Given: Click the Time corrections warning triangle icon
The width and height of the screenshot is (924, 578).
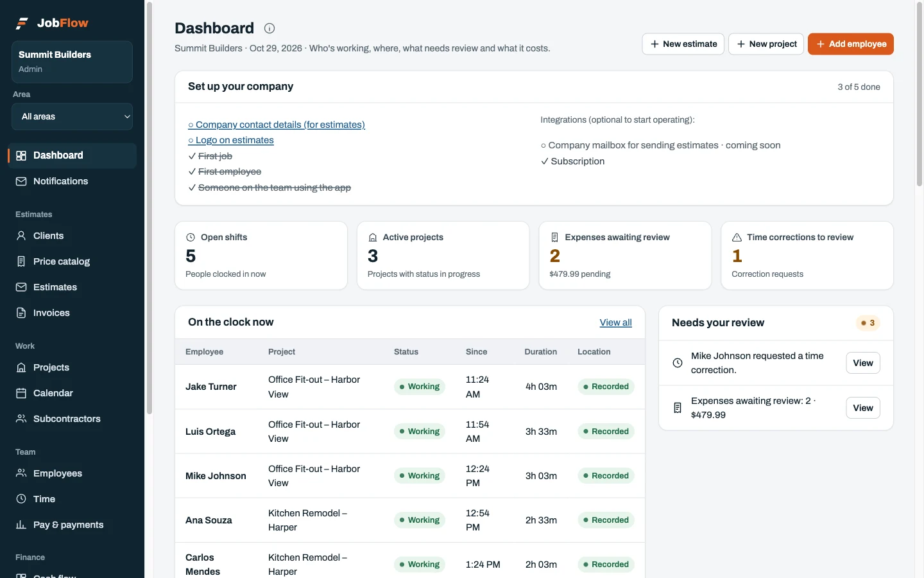Looking at the screenshot, I should coord(737,237).
